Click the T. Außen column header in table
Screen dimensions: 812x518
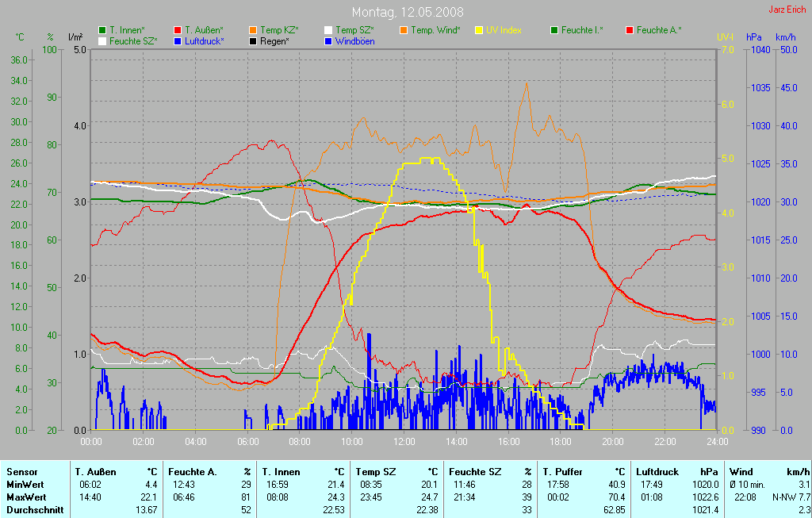tap(95, 472)
